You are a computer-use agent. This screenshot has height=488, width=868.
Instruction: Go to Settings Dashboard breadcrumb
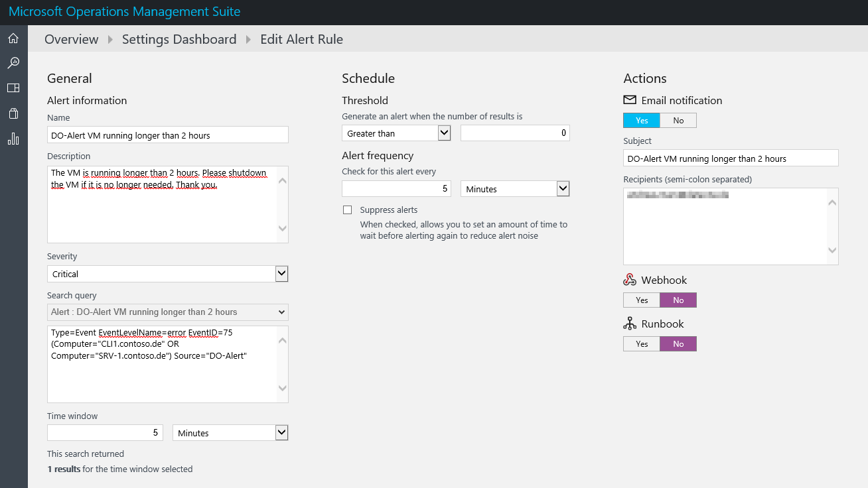(179, 39)
